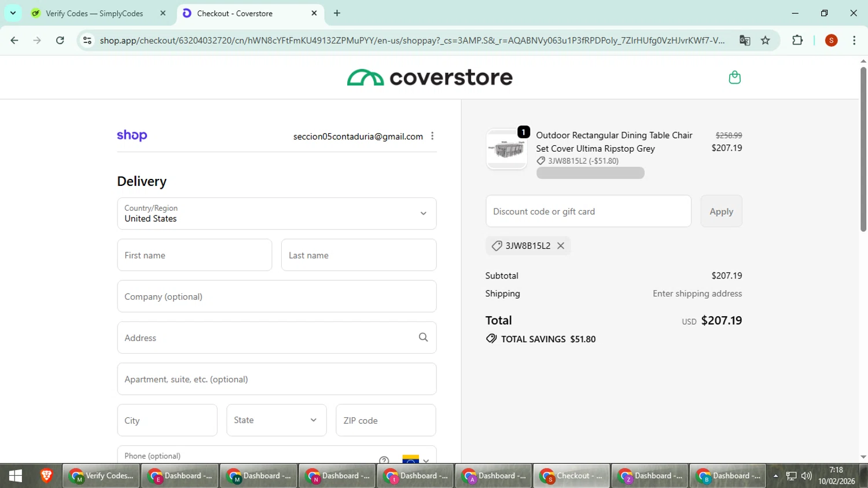The height and width of the screenshot is (488, 868).
Task: Click the Last name field
Action: pyautogui.click(x=359, y=255)
